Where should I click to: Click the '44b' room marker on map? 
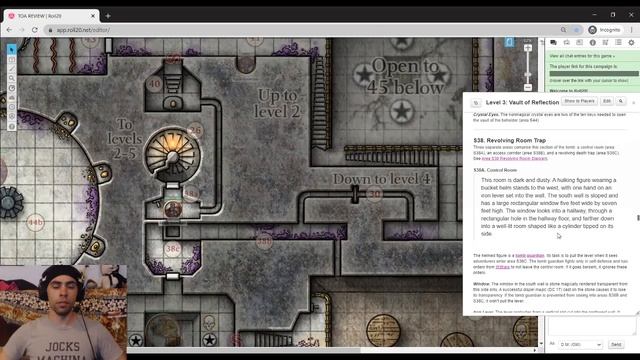pyautogui.click(x=35, y=222)
